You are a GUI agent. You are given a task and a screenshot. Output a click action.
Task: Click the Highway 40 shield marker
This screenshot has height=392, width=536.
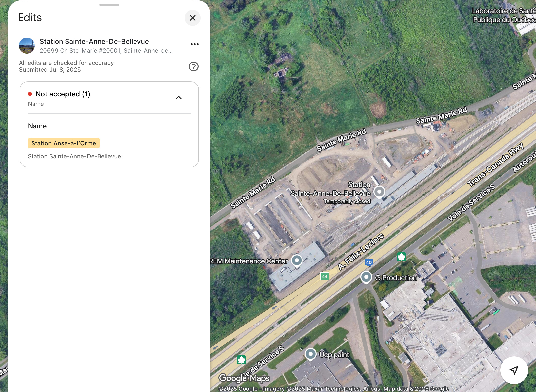(x=369, y=262)
